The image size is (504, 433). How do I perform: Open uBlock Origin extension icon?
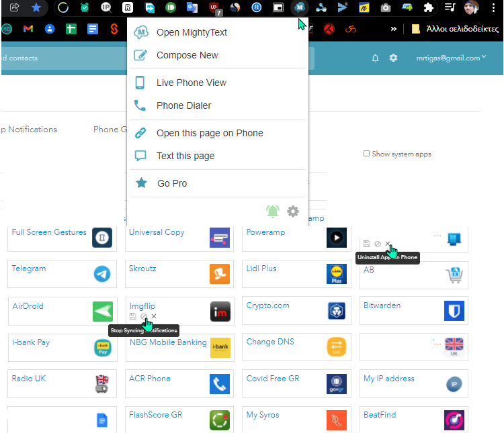(x=214, y=7)
